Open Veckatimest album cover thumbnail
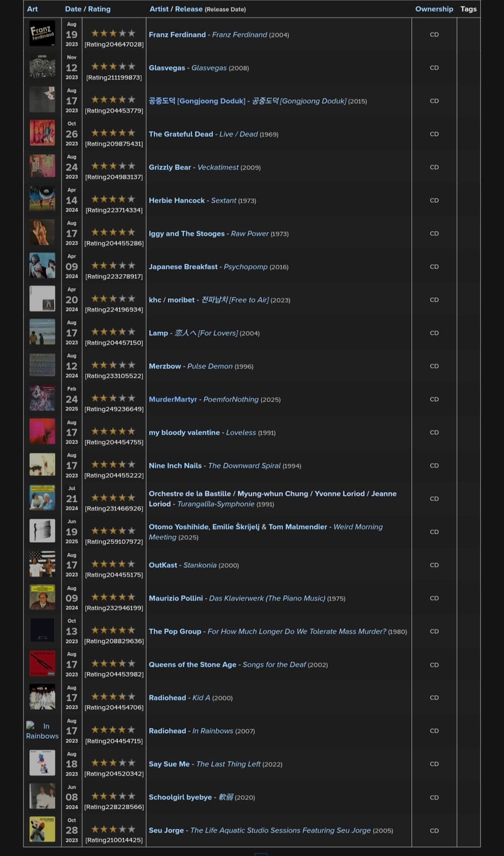The height and width of the screenshot is (856, 504). (42, 166)
